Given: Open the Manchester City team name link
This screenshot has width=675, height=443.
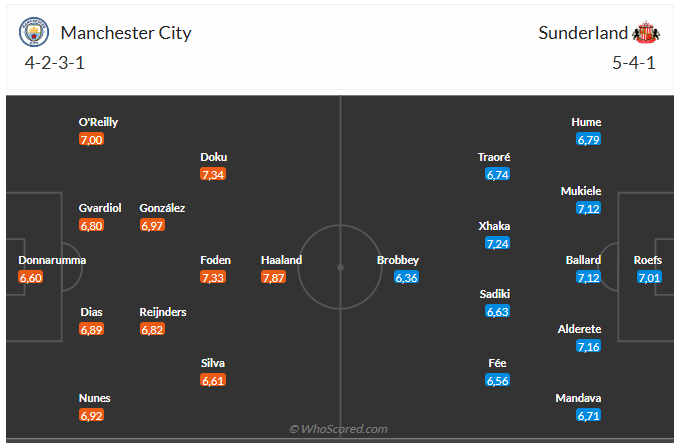Looking at the screenshot, I should [126, 33].
